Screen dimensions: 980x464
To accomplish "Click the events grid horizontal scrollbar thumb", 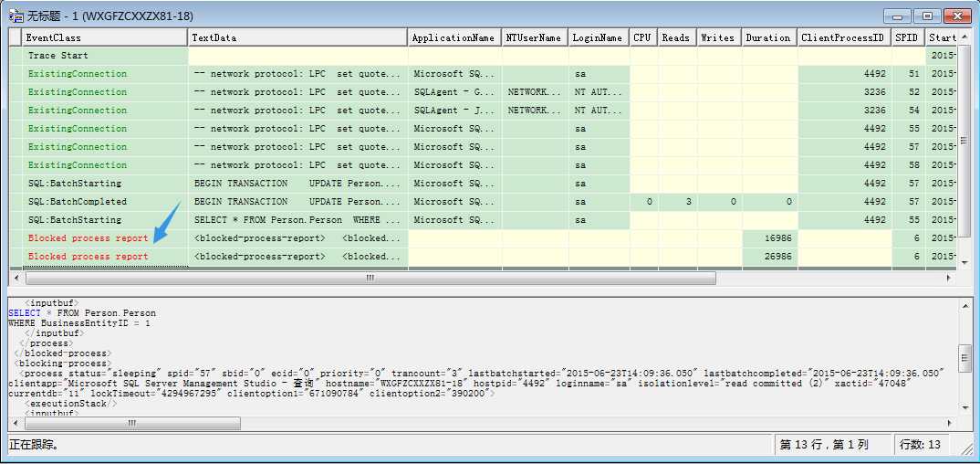I will tap(370, 278).
